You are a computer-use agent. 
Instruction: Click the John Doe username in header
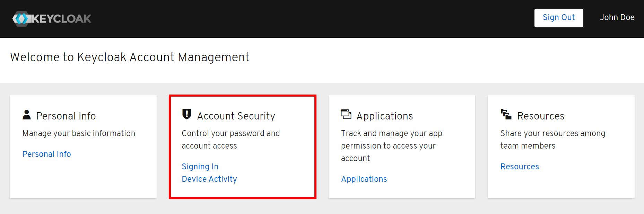pos(617,18)
